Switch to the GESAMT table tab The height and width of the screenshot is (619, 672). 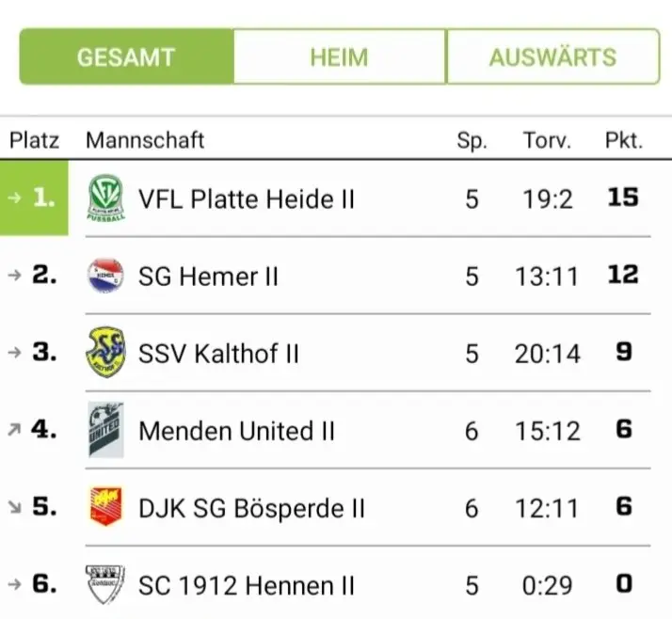(126, 56)
